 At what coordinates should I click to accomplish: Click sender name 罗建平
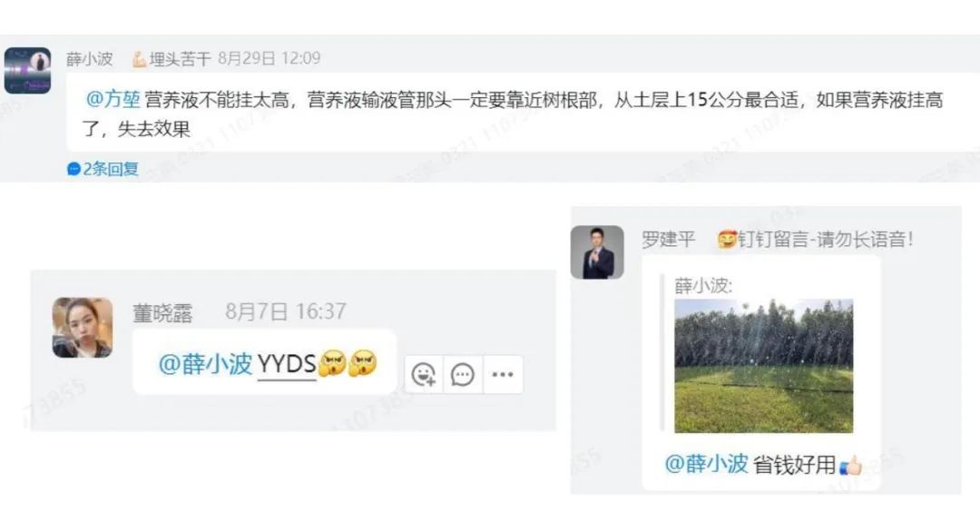click(x=668, y=239)
